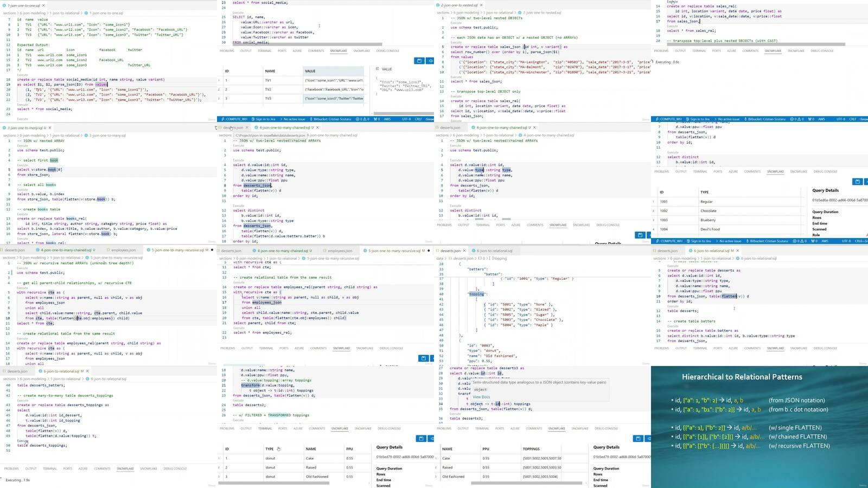Select the 'topping' breadcrumb in desserts.json
Image resolution: width=868 pixels, height=488 pixels.
(x=500, y=258)
